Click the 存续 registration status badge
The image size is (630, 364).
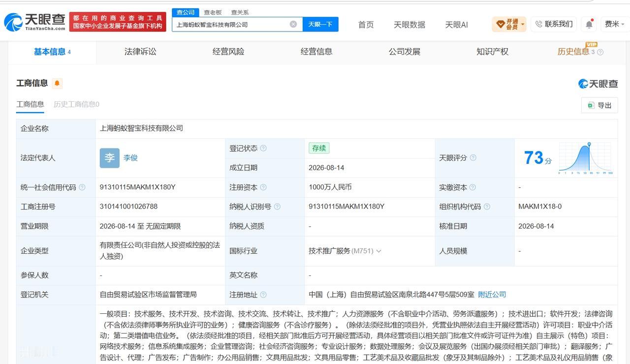[x=319, y=148]
